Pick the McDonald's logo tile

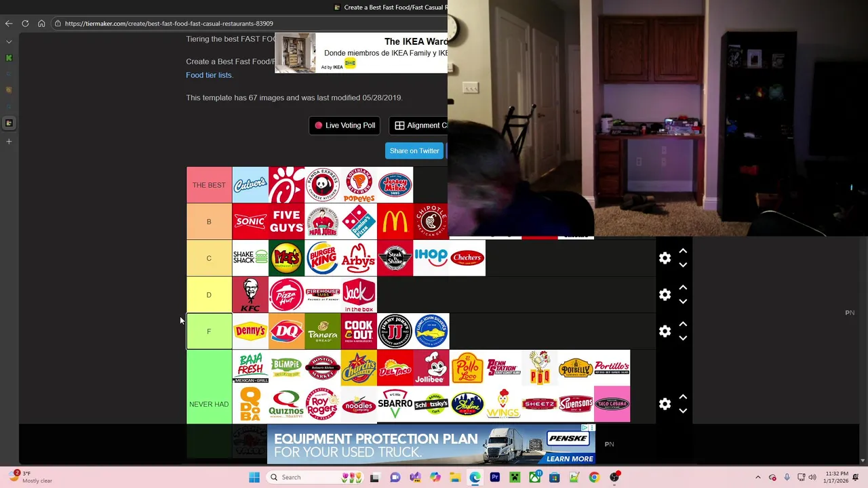(395, 222)
